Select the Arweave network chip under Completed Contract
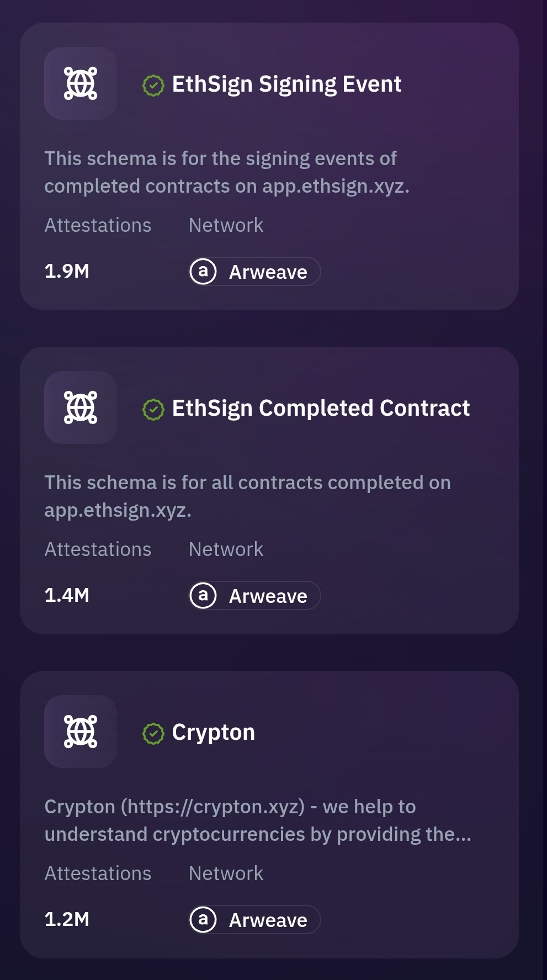Viewport: 547px width, 980px height. [x=254, y=596]
